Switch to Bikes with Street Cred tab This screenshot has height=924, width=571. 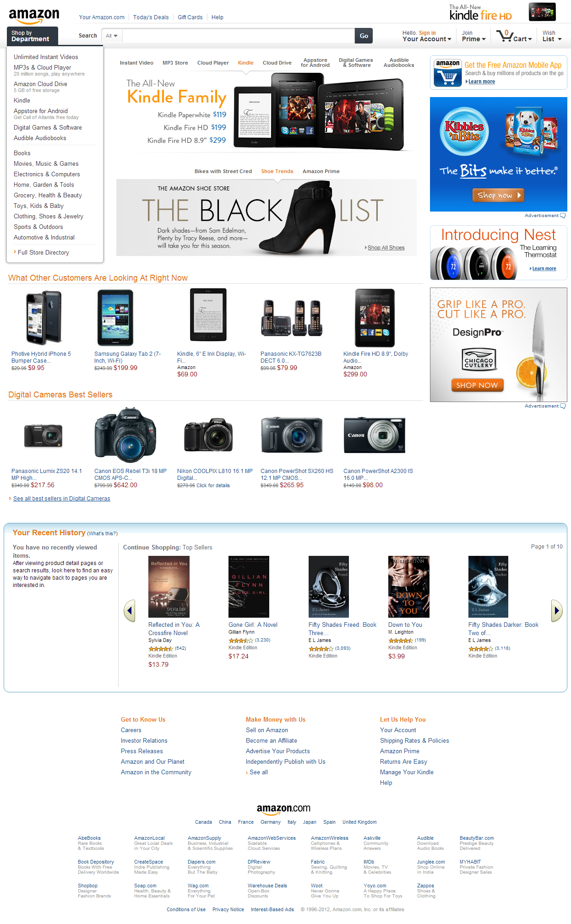[x=223, y=171]
